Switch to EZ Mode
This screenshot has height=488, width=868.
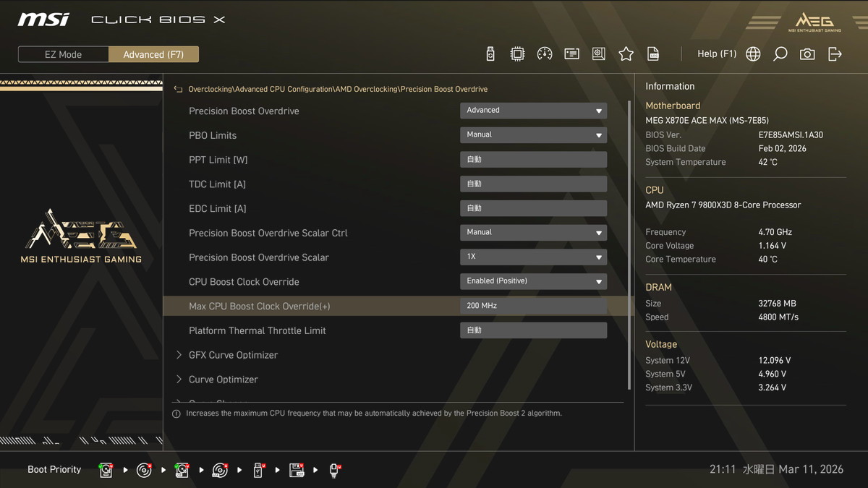click(x=64, y=54)
